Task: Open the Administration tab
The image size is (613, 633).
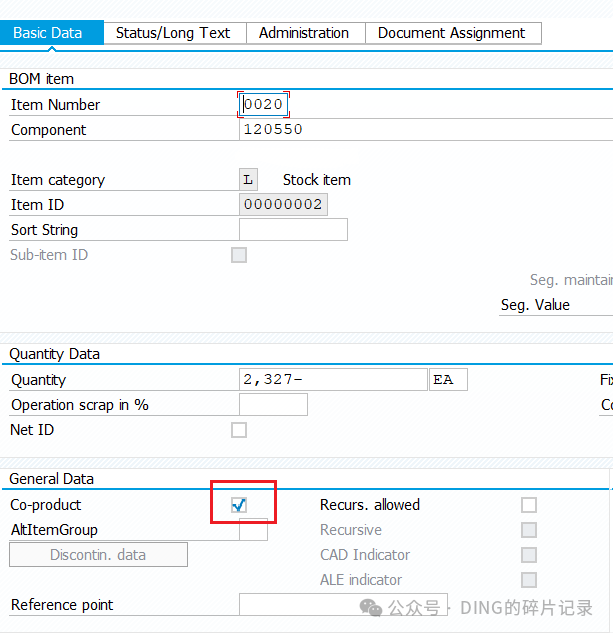Action: click(x=306, y=33)
